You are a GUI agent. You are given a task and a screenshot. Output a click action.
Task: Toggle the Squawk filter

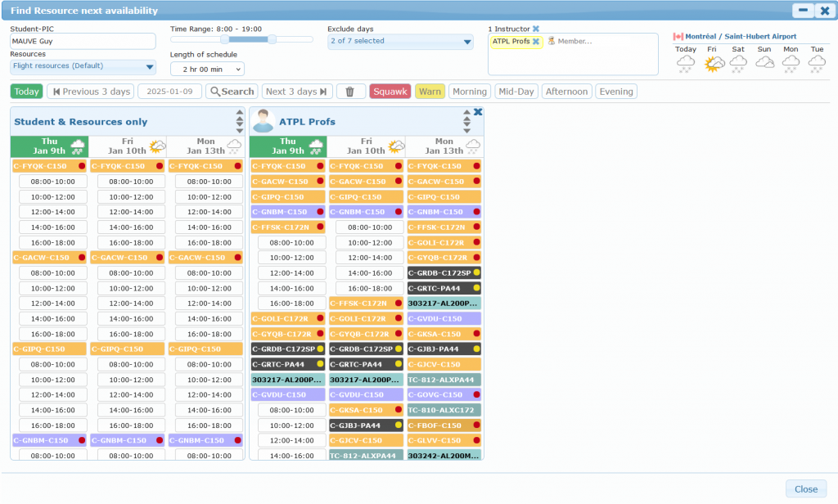pyautogui.click(x=390, y=92)
